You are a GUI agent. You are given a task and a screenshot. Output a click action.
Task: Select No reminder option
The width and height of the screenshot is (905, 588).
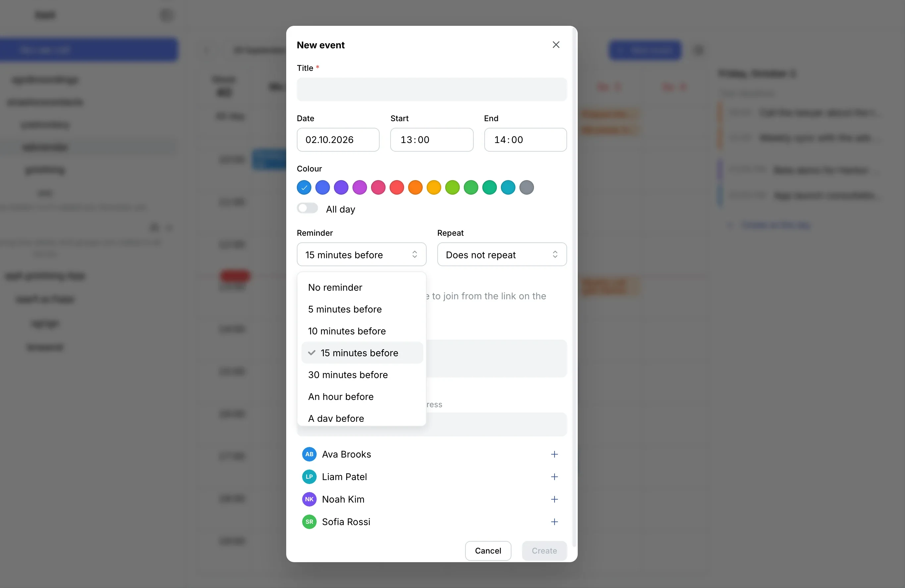(362, 287)
